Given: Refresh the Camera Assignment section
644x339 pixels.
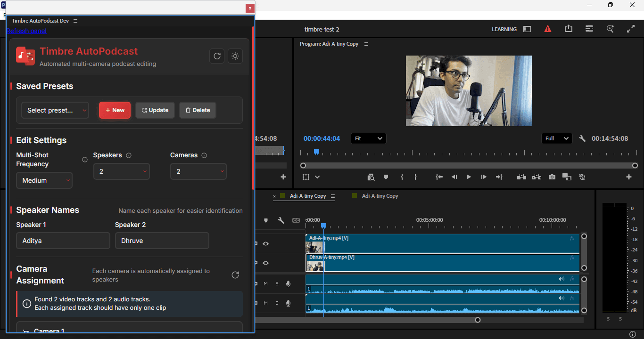Looking at the screenshot, I should coord(235,275).
